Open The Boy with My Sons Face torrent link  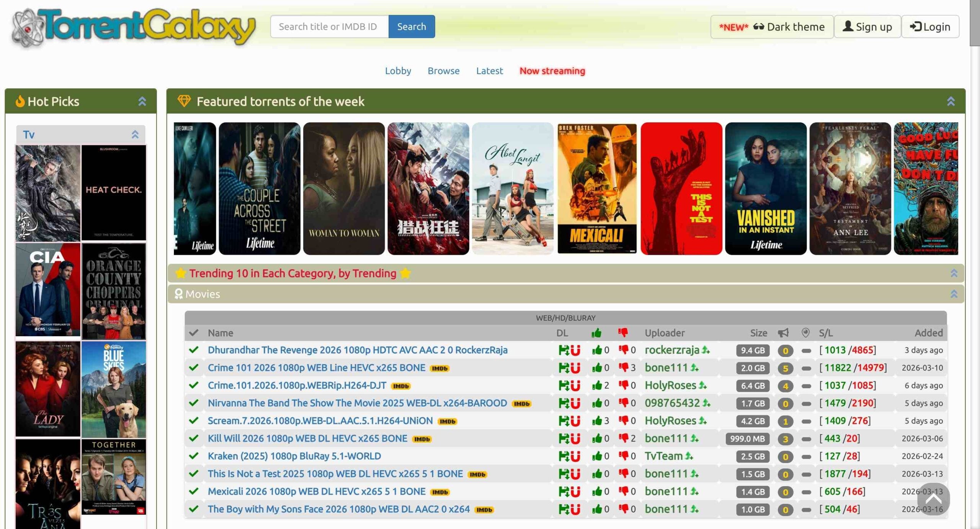[x=338, y=509]
